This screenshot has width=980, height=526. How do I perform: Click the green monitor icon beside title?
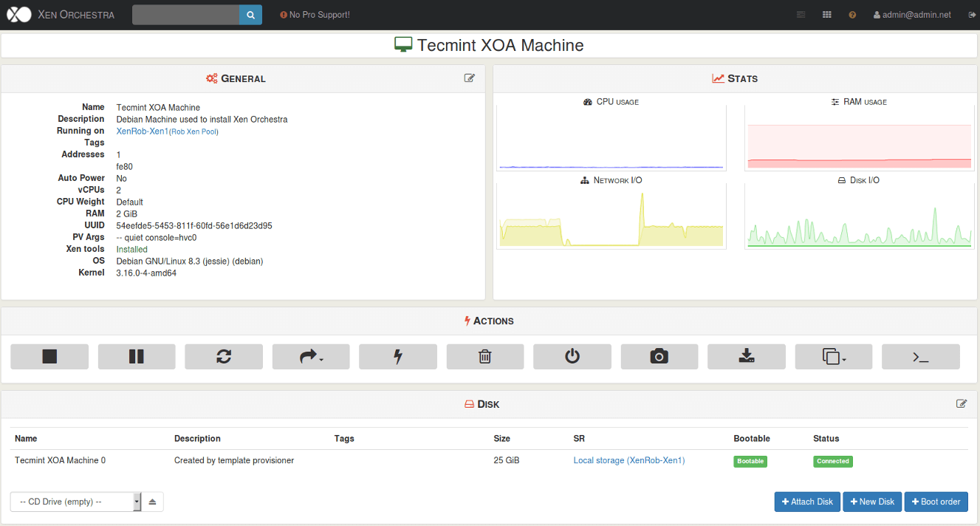(x=403, y=45)
